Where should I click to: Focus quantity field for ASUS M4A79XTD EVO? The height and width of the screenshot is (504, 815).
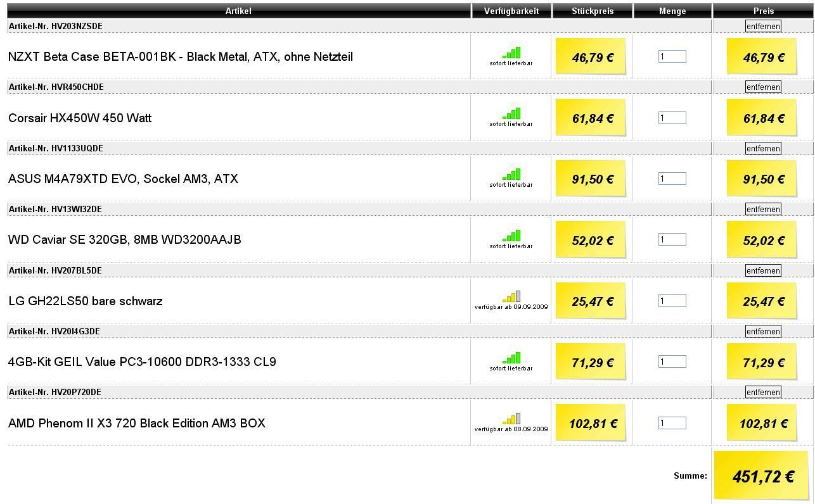coord(672,179)
